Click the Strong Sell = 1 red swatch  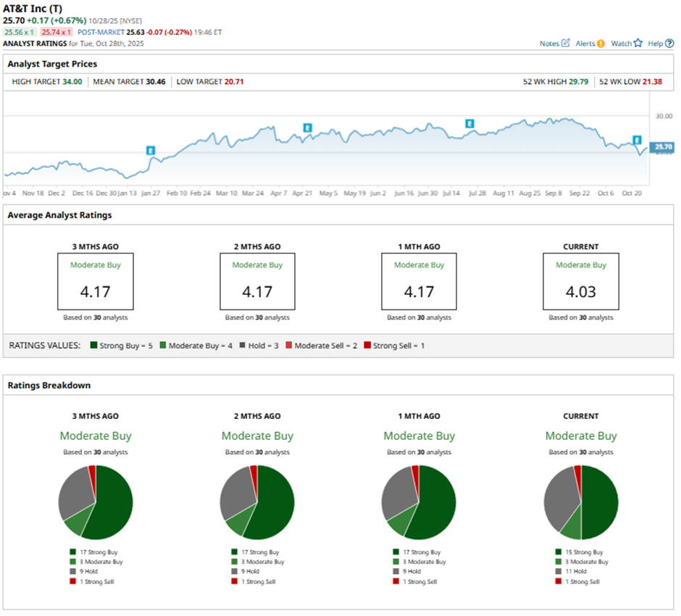368,346
